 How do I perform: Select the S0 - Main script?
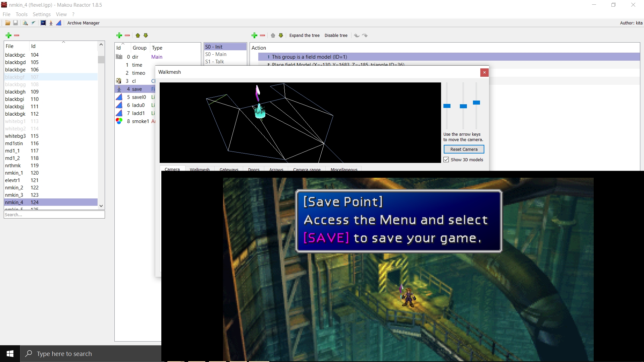coord(225,54)
